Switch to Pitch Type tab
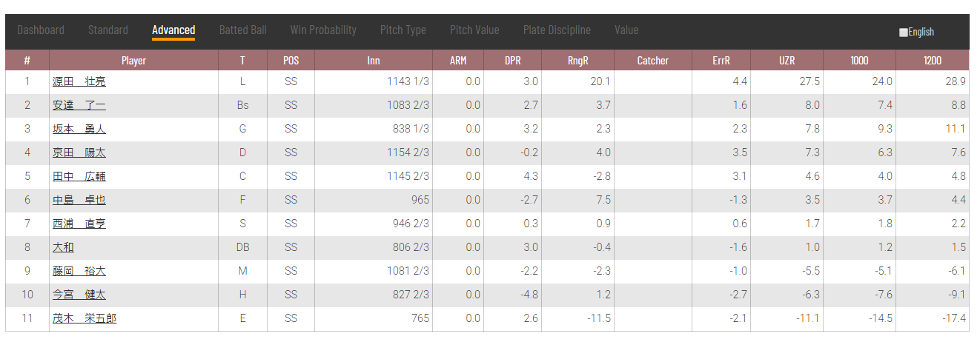This screenshot has width=980, height=342. 403,30
